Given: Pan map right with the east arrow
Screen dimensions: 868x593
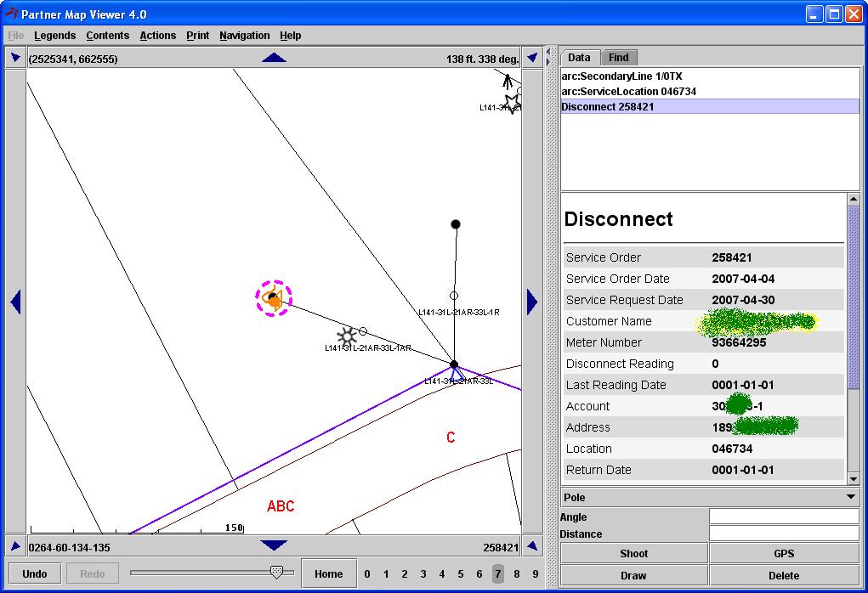Looking at the screenshot, I should click(x=532, y=302).
